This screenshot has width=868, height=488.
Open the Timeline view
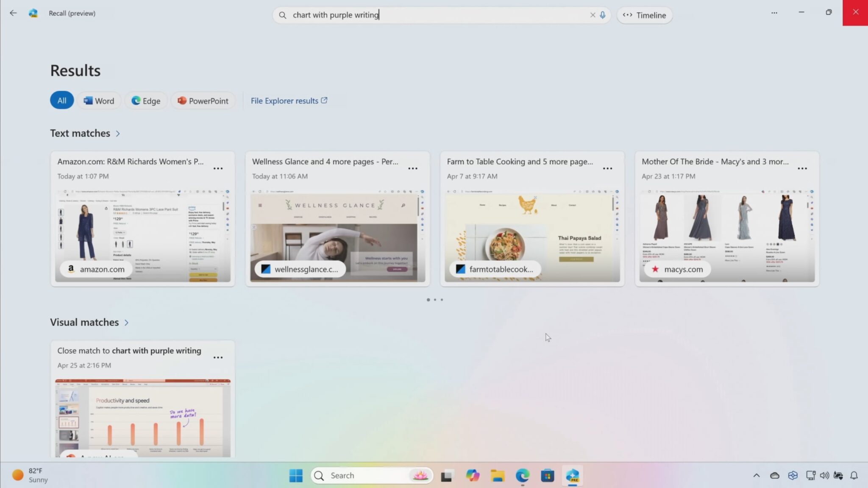tap(645, 15)
